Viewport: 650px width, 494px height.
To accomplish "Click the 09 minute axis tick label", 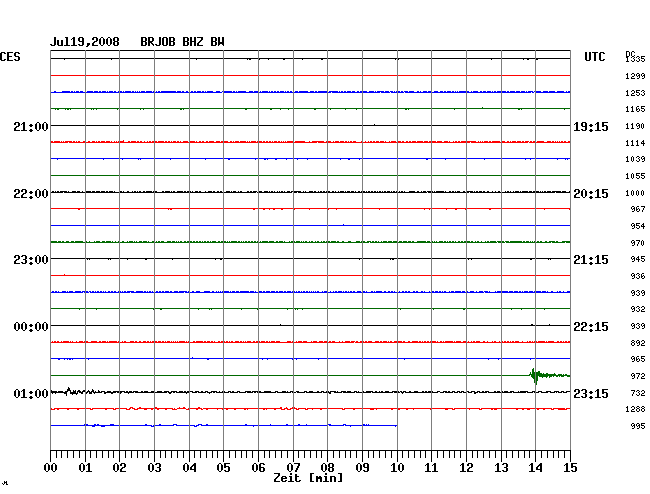I will (x=362, y=468).
